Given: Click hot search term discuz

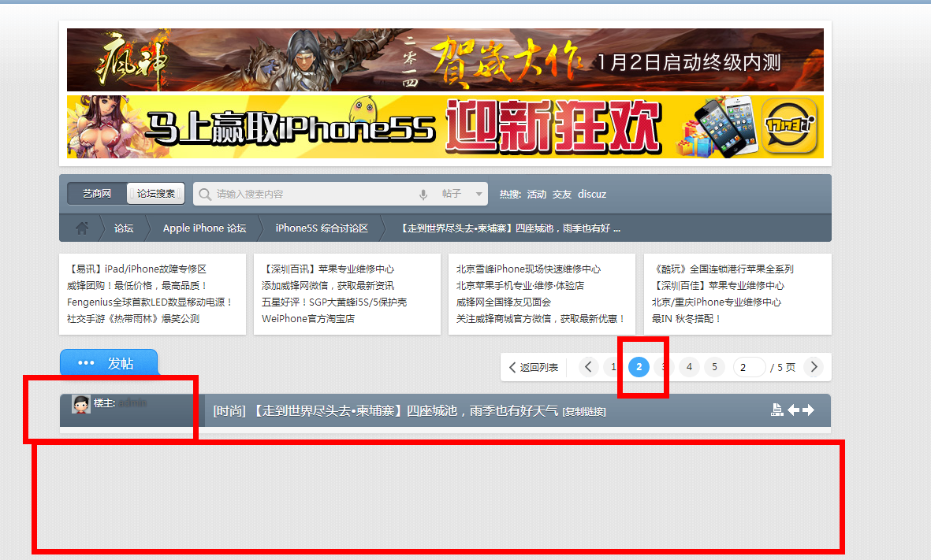Looking at the screenshot, I should [x=592, y=194].
